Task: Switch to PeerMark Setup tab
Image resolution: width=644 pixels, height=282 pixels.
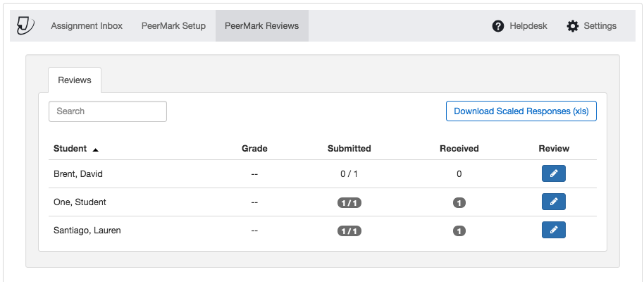Action: click(173, 26)
